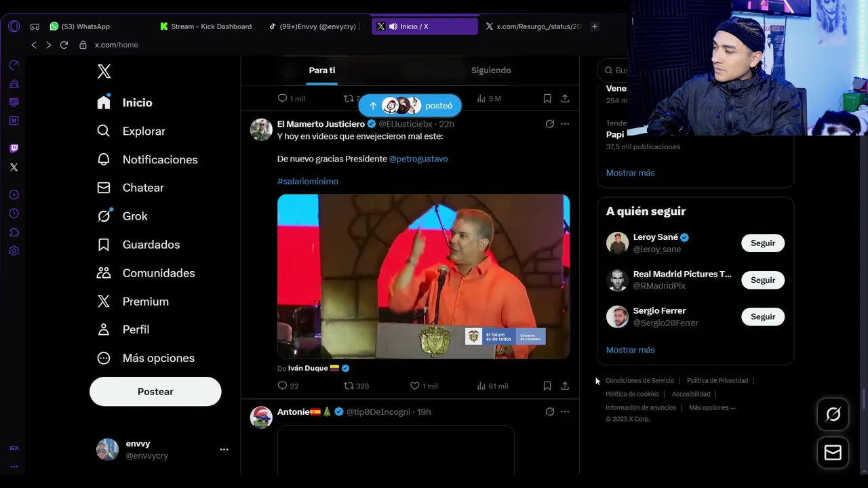Open Opera sidebar settings gear
This screenshot has height=488, width=868.
14,251
